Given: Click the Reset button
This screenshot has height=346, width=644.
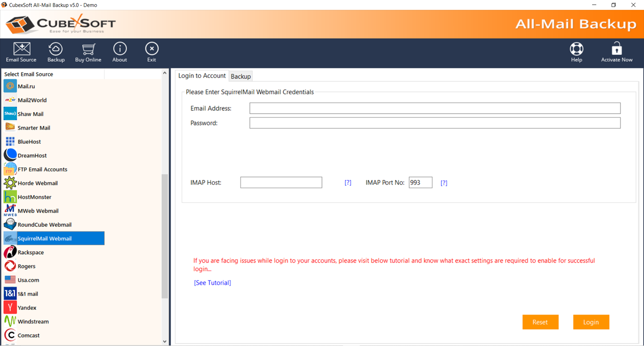Looking at the screenshot, I should click(x=540, y=322).
